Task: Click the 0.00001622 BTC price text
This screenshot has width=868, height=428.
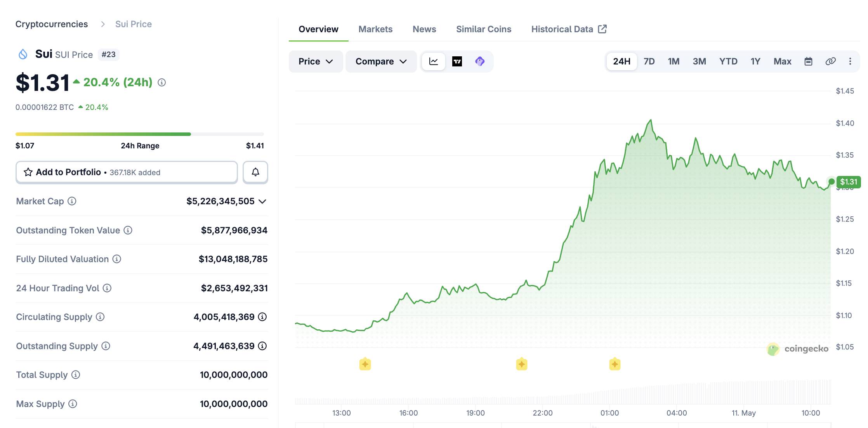Action: pyautogui.click(x=45, y=107)
